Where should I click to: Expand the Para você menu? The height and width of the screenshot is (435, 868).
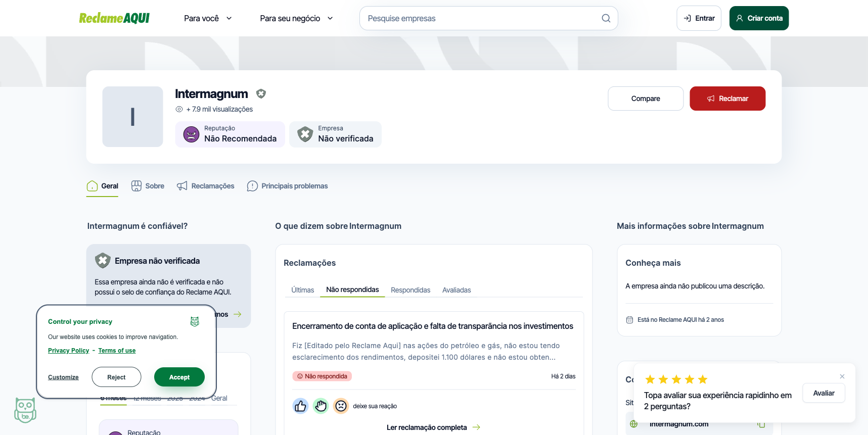click(x=208, y=18)
